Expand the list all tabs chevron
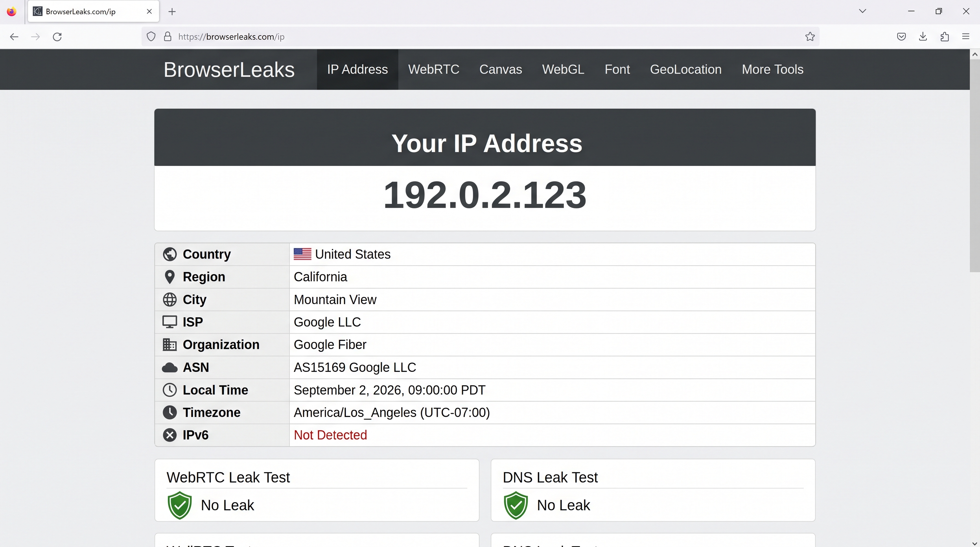 tap(862, 11)
